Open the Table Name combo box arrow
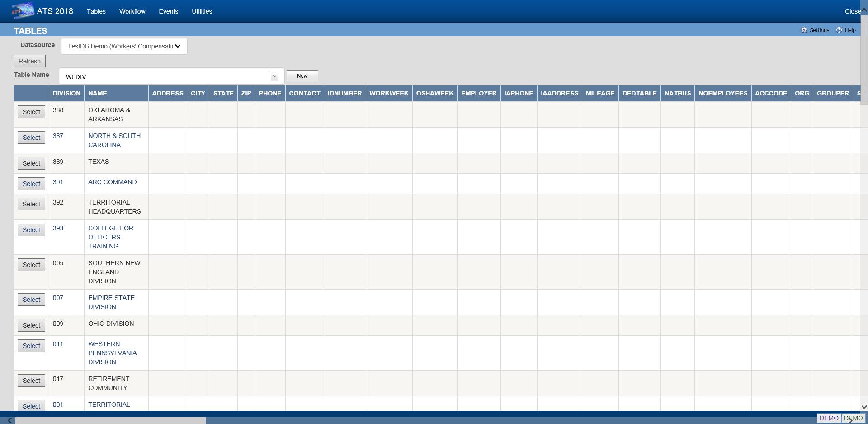Screen dimensions: 868x424 274,76
